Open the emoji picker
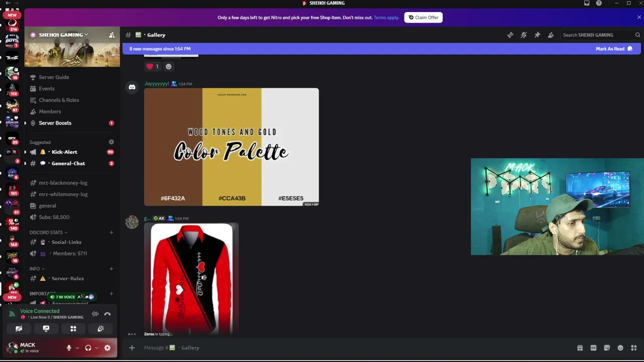 pyautogui.click(x=620, y=348)
